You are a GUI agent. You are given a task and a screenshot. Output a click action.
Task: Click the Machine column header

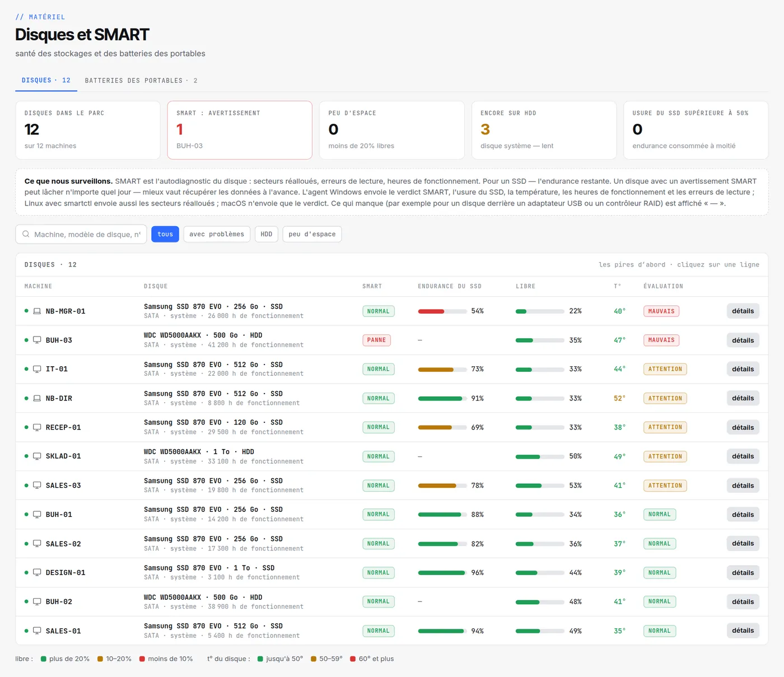(x=38, y=286)
